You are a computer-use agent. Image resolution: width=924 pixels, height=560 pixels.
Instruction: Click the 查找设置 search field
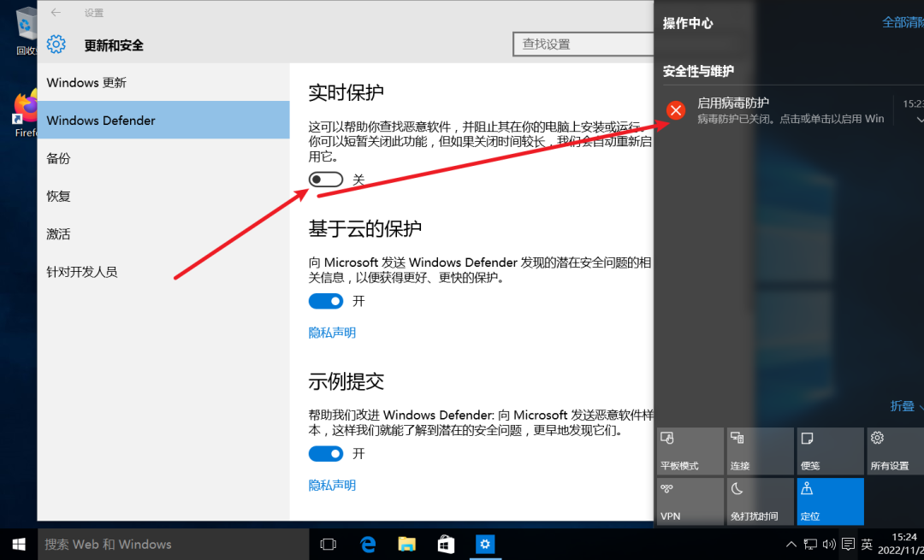(583, 44)
